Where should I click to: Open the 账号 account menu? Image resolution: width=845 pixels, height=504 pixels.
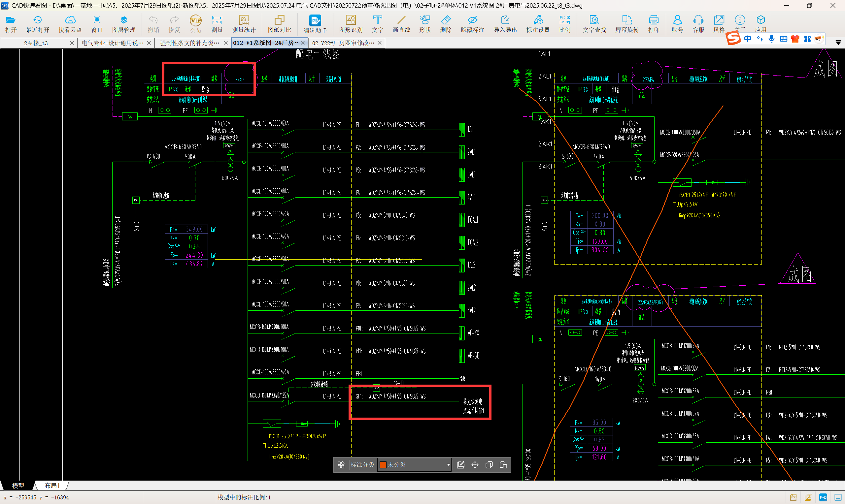click(678, 24)
